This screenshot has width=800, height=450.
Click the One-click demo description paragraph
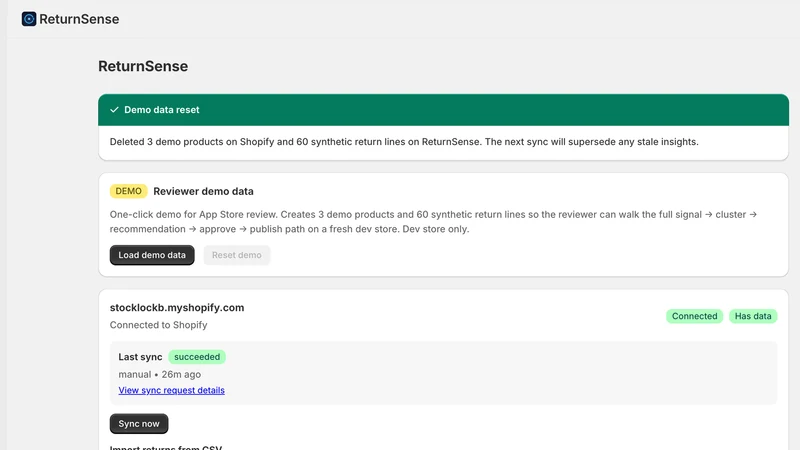coord(433,221)
